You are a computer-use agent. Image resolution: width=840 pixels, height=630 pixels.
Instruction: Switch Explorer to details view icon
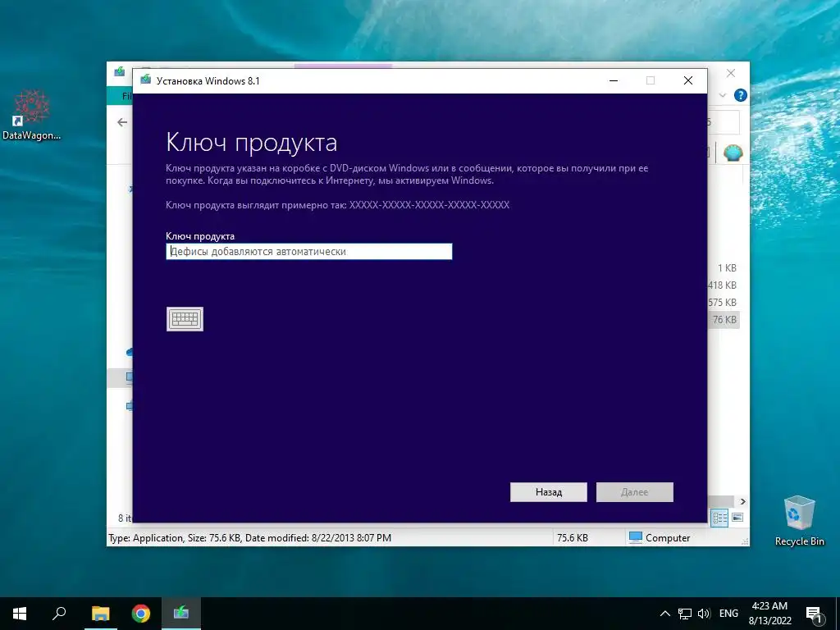tap(719, 518)
